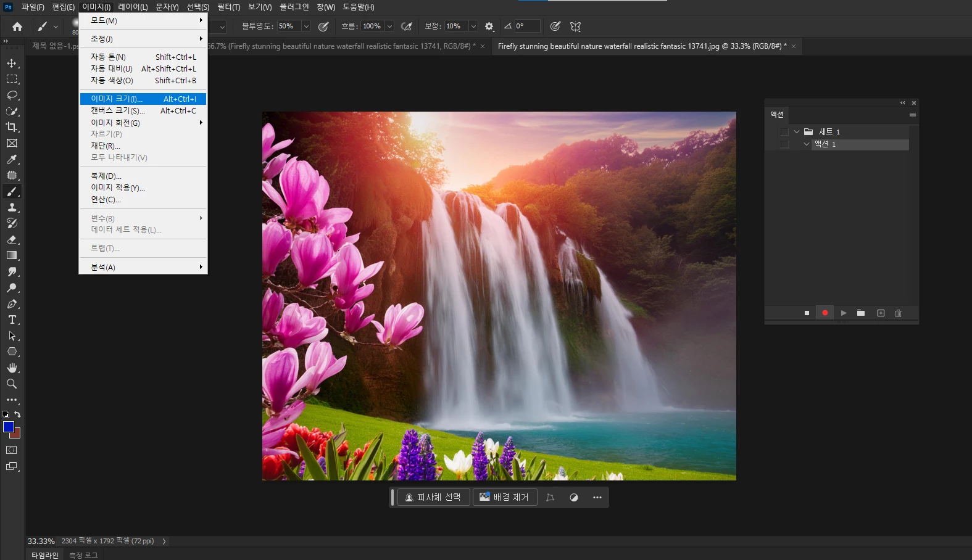The image size is (972, 560).
Task: Select the Rectangular Marquee tool
Action: (12, 79)
